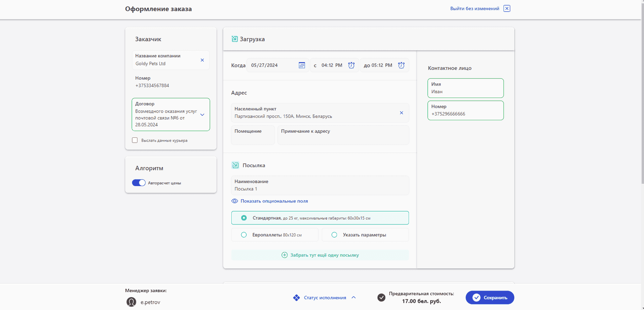644x310 pixels.
Task: Open the calendar date picker icon
Action: (302, 65)
